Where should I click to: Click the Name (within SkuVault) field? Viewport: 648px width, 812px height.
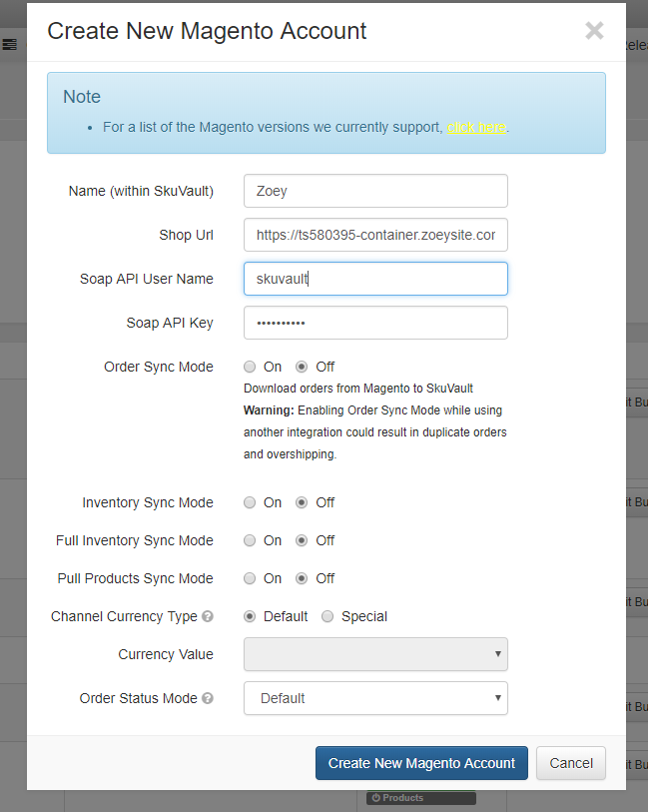click(x=375, y=191)
